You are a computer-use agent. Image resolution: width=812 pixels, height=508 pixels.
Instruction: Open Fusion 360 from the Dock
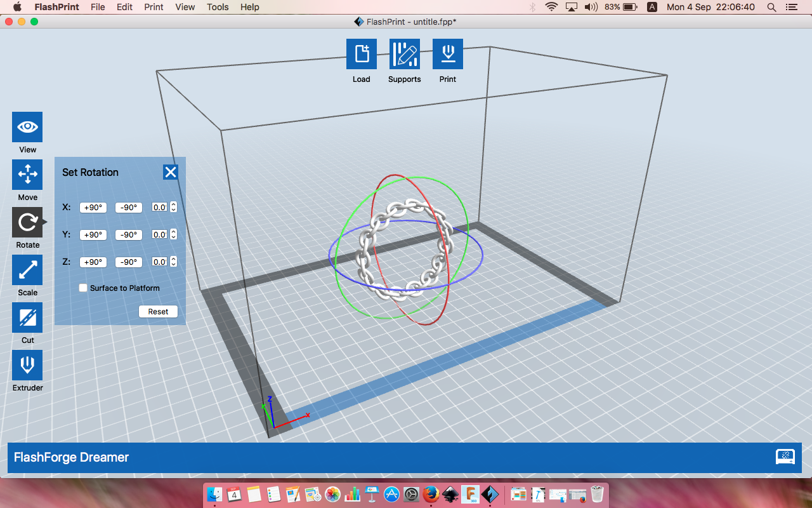point(471,494)
